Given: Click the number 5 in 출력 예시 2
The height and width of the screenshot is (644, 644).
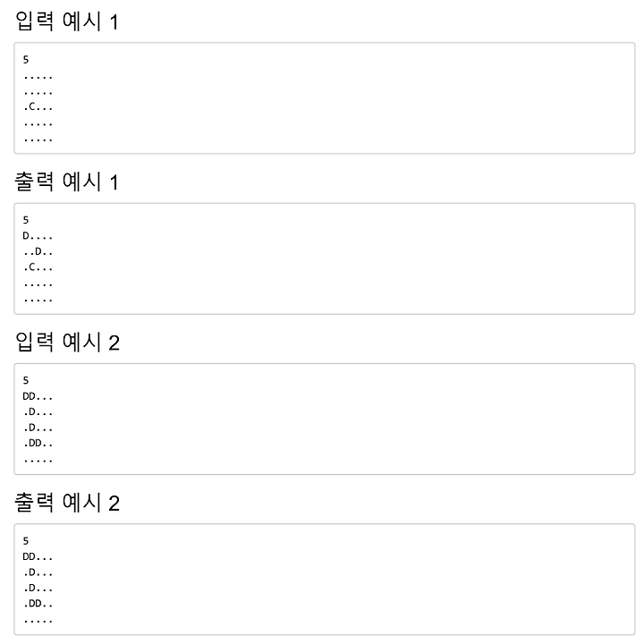Looking at the screenshot, I should 26,541.
